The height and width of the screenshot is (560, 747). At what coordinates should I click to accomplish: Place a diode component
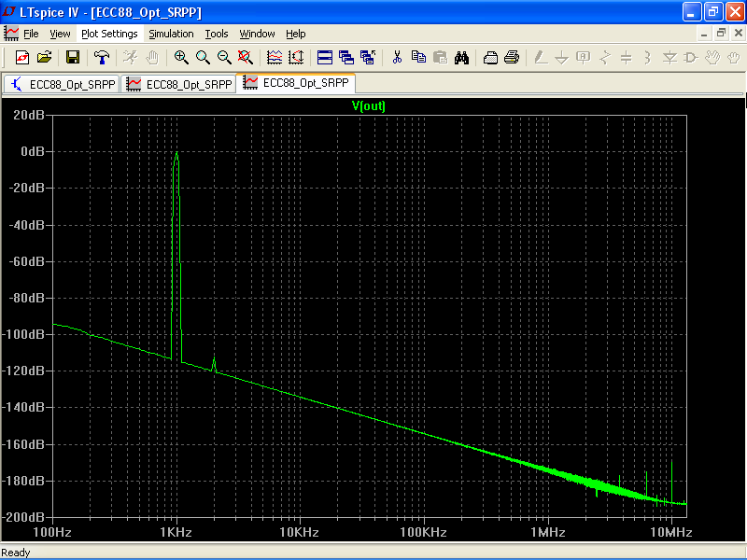tap(669, 58)
